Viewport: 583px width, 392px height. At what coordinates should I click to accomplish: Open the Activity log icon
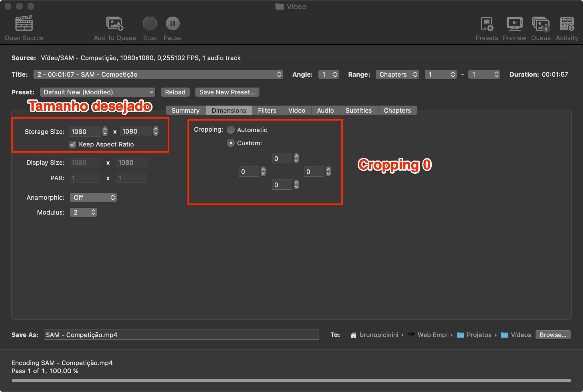(567, 24)
